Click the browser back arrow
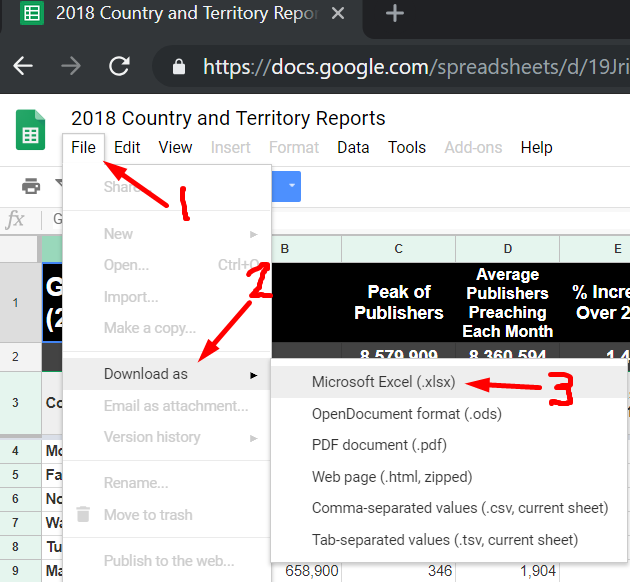Screen dimensions: 630x582 tap(23, 66)
